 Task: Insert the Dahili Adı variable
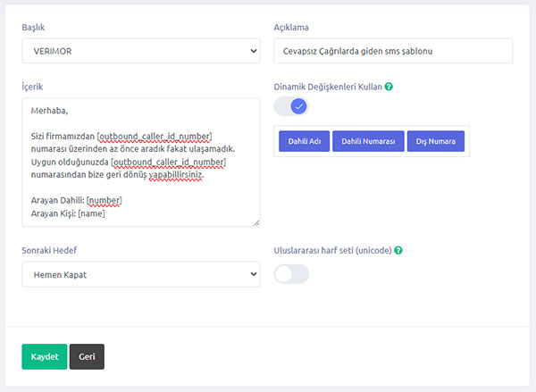click(304, 141)
